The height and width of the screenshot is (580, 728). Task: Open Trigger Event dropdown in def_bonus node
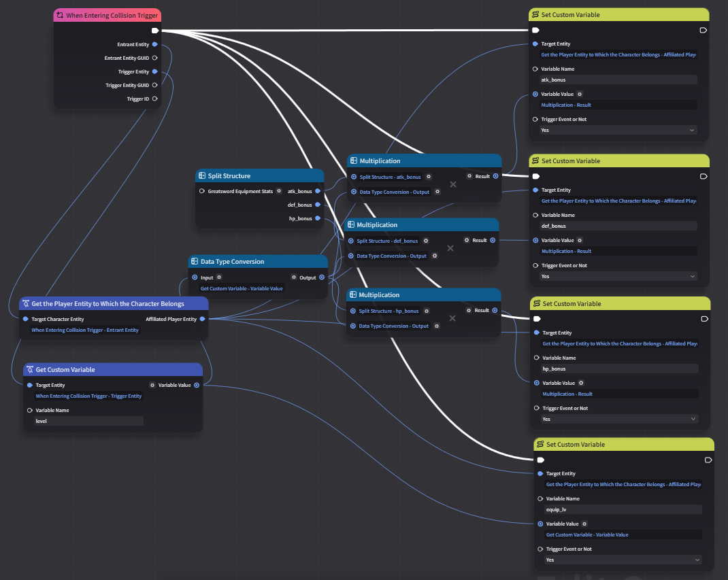(619, 276)
